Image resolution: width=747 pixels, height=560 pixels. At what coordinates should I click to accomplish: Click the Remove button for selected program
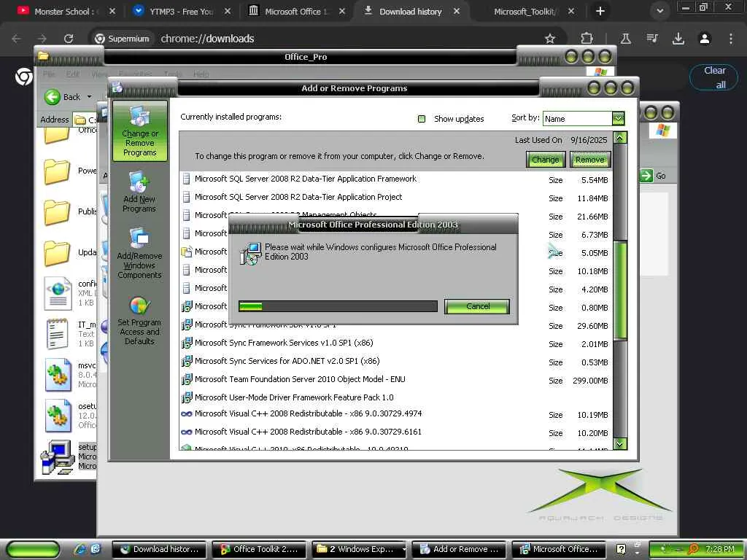[589, 160]
